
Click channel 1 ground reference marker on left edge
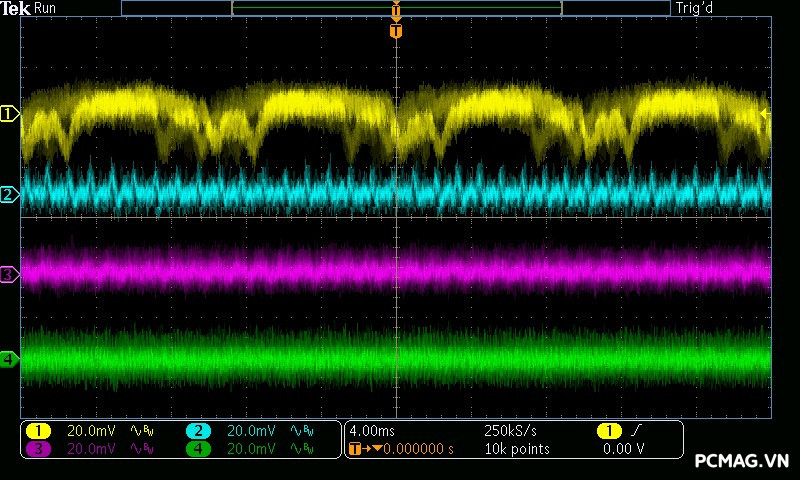9,115
